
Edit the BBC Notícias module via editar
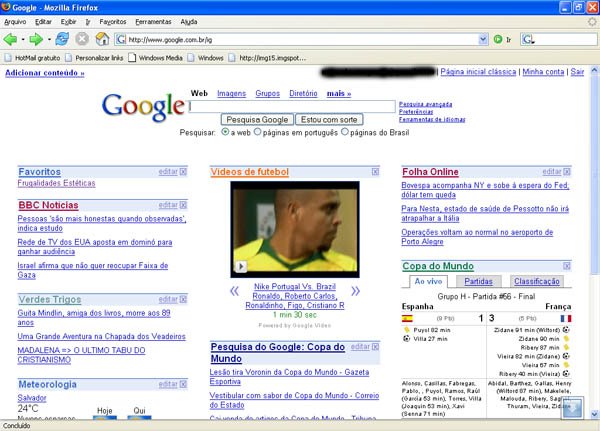[x=168, y=205]
